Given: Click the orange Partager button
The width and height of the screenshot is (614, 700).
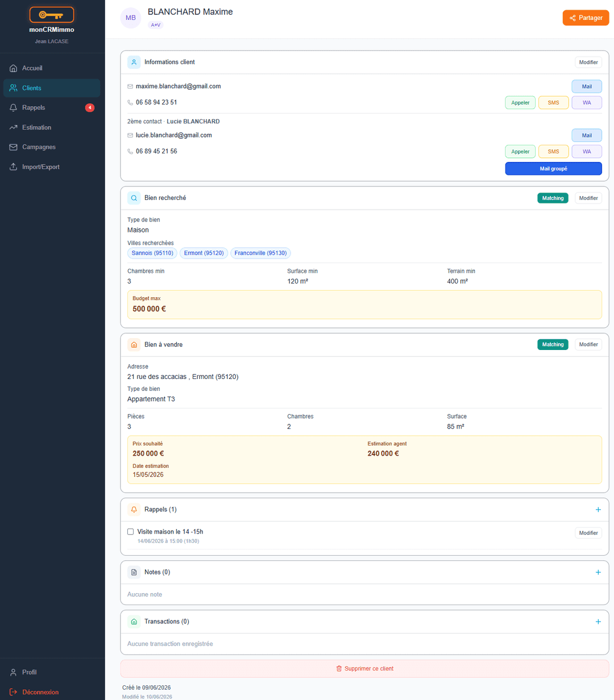Looking at the screenshot, I should pyautogui.click(x=586, y=18).
